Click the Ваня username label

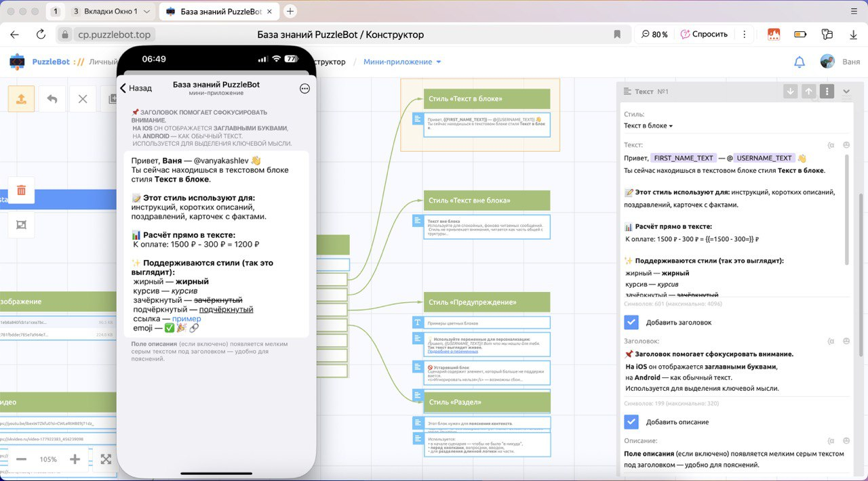(851, 62)
